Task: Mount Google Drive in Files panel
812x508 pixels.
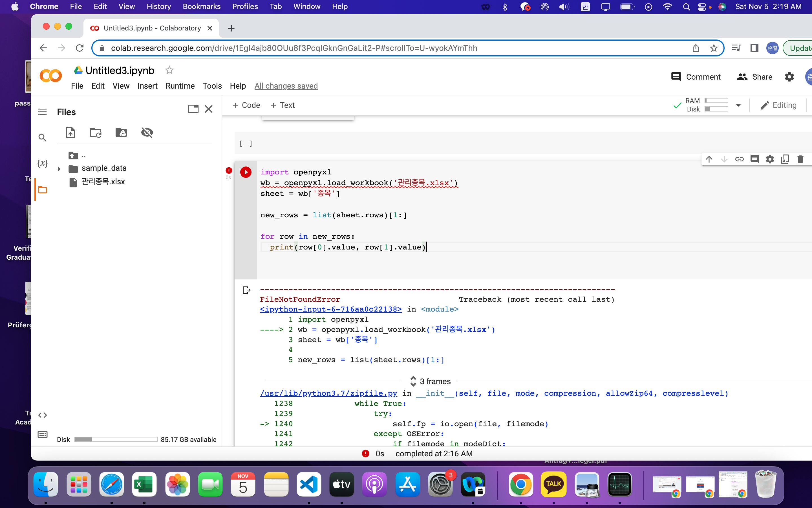Action: (121, 132)
